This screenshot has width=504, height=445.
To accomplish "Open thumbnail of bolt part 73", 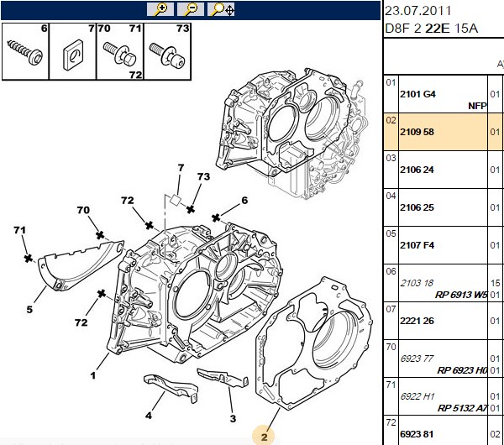I will 167,51.
